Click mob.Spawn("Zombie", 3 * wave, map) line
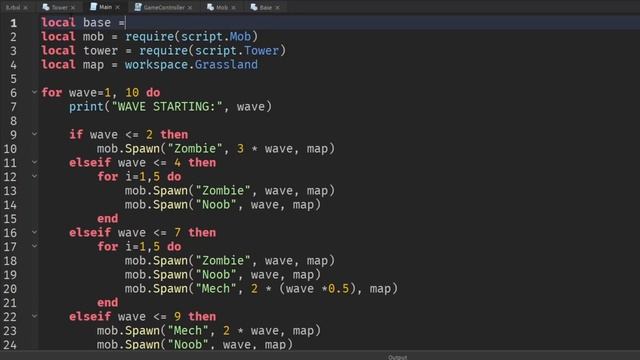The width and height of the screenshot is (640, 360). point(216,149)
